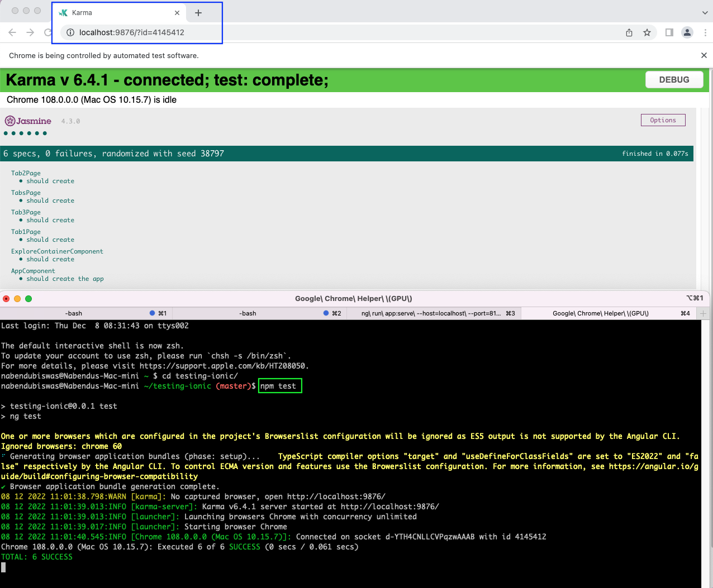This screenshot has height=588, width=713.
Task: Open the AppComponent suite link
Action: click(x=33, y=271)
